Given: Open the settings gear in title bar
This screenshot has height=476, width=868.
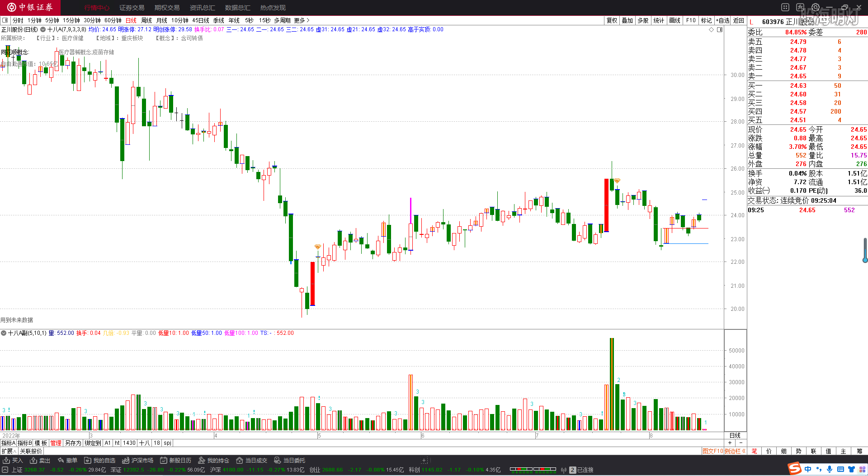Looking at the screenshot, I should click(x=816, y=7).
